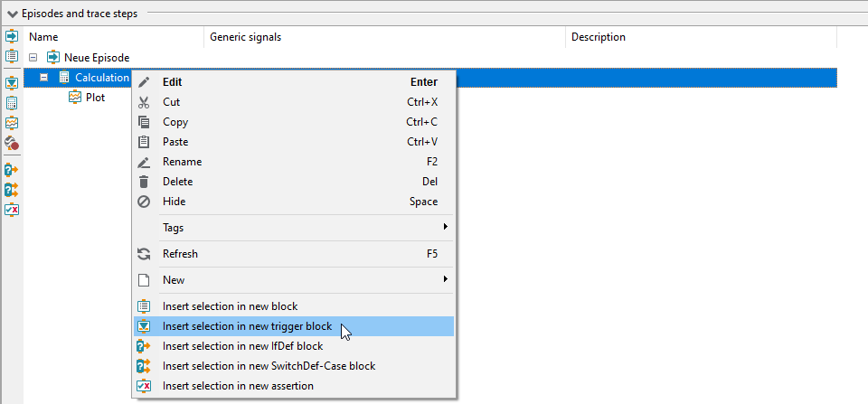
Task: Click the SwitchDef-Case icon in sidebar
Action: [12, 190]
